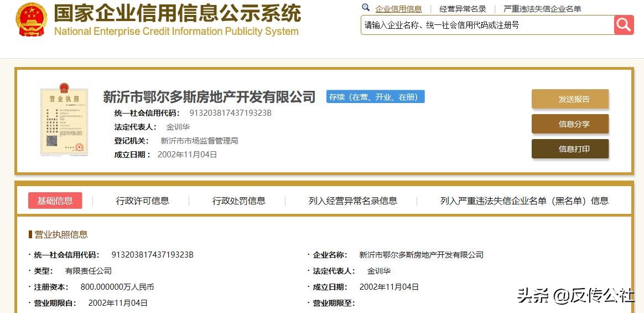Click the 营业期限至 label
The height and width of the screenshot is (313, 644).
334,303
